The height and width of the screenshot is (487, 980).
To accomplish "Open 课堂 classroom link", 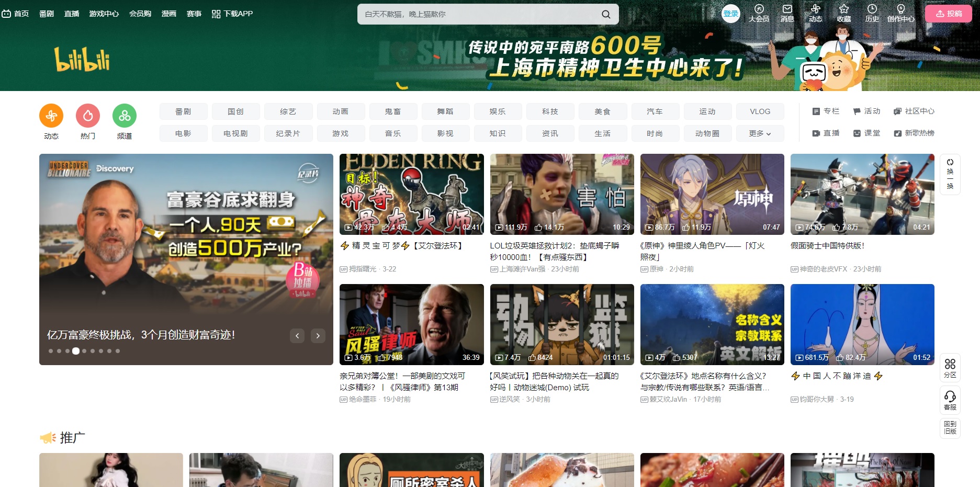I will click(x=866, y=133).
